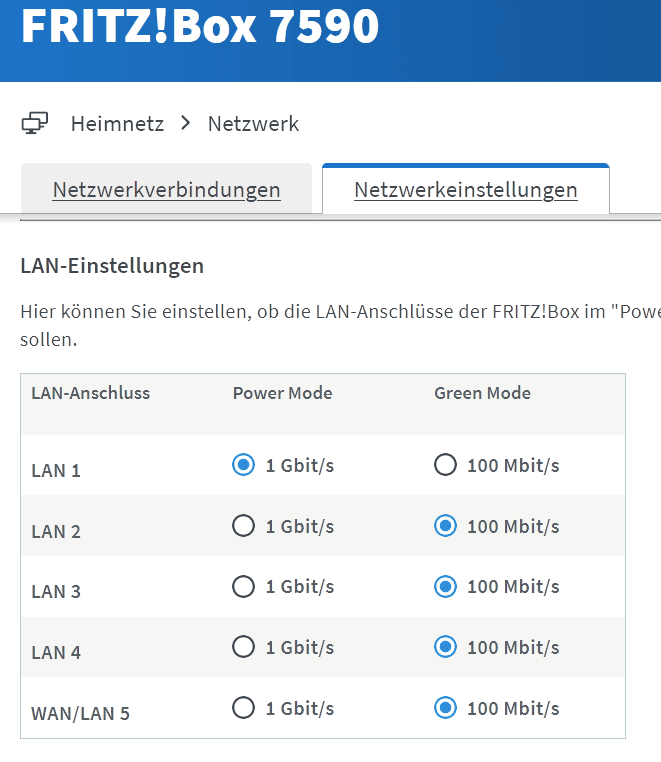Select 1 Gbit/s for LAN 3

[244, 586]
